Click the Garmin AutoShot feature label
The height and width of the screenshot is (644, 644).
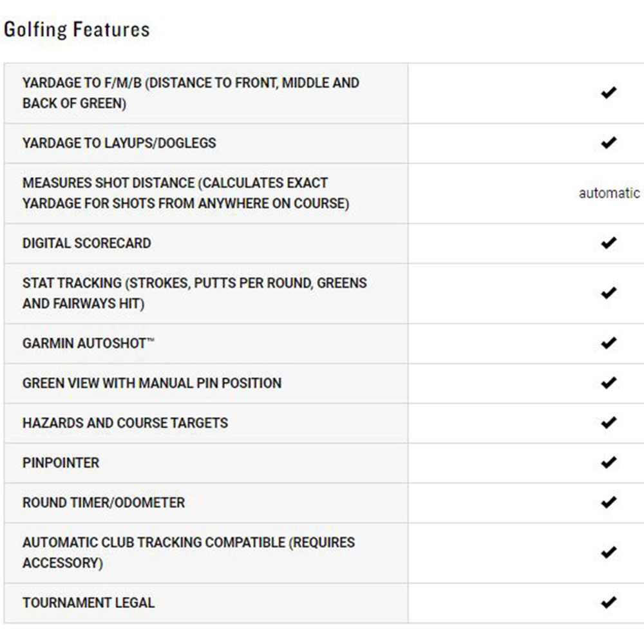[88, 343]
